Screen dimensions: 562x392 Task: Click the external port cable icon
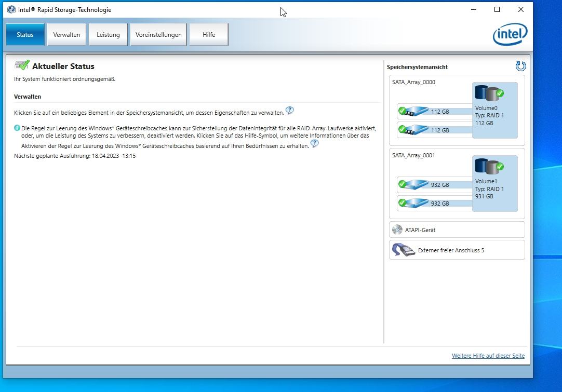coord(403,250)
